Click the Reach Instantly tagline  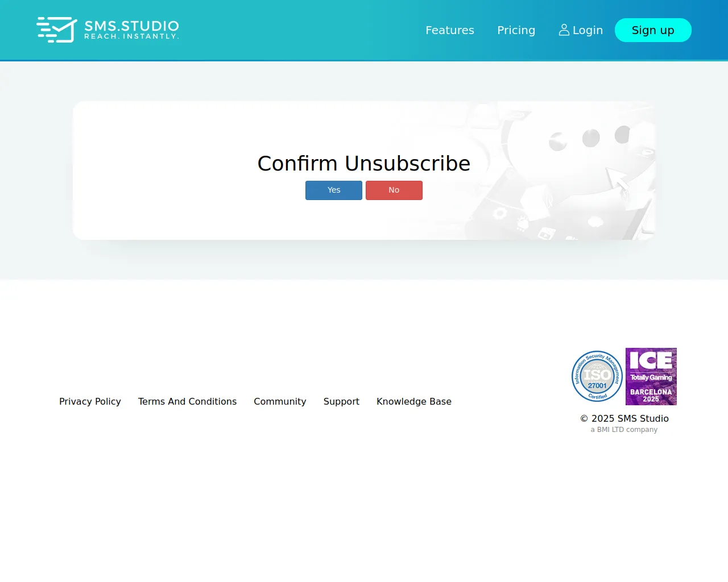click(x=131, y=36)
